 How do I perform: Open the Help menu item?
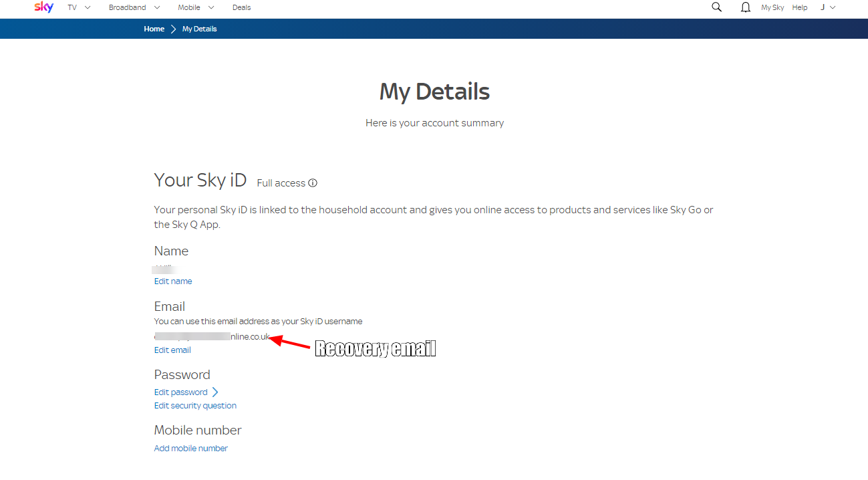pos(799,7)
